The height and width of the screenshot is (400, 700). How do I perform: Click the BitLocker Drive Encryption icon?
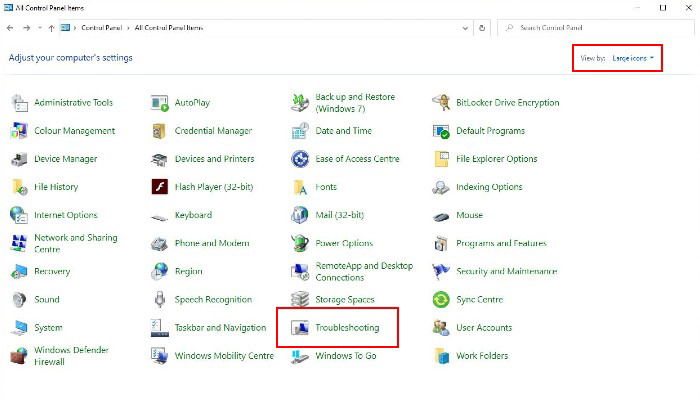point(441,103)
